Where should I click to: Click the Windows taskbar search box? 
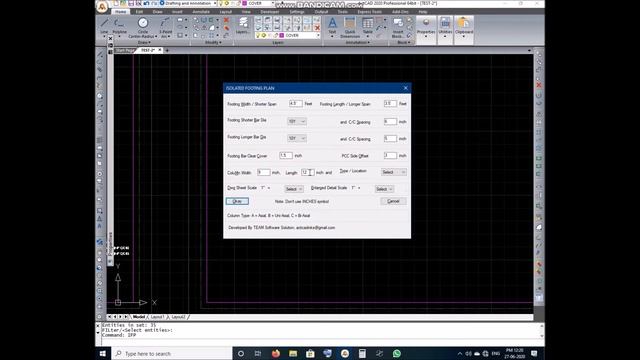pos(172,353)
